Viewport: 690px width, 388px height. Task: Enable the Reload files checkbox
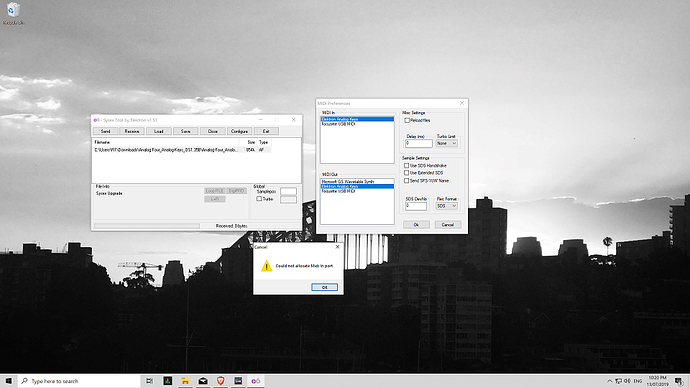point(407,120)
